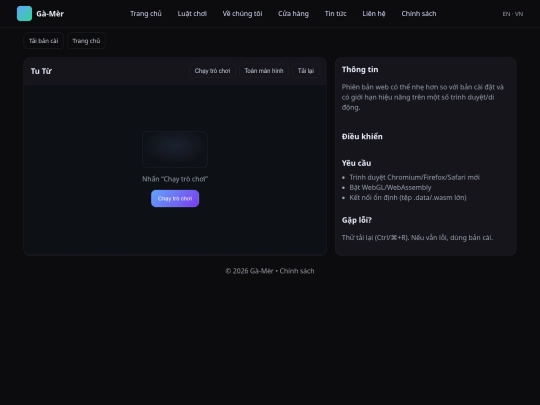Click the gradient Chạy trò chơi button
Image resolution: width=540 pixels, height=405 pixels.
pyautogui.click(x=175, y=199)
